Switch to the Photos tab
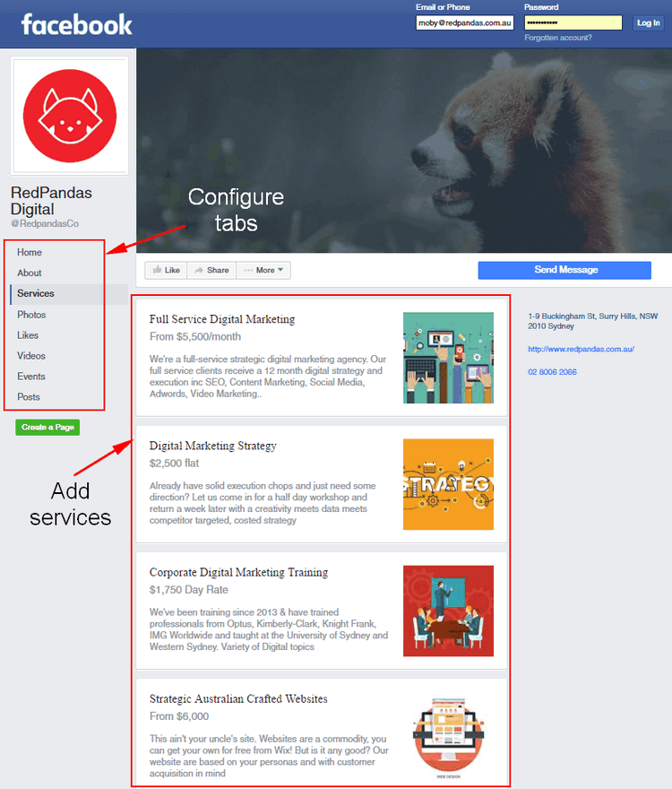This screenshot has height=789, width=672. 31,315
